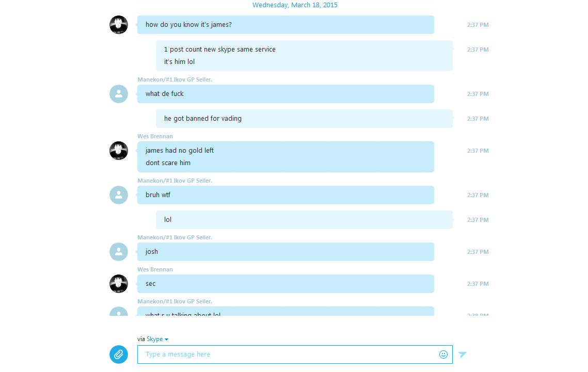
Task: Click Wes Brennan's avatar beside 'james had no gold left'
Action: pos(119,151)
